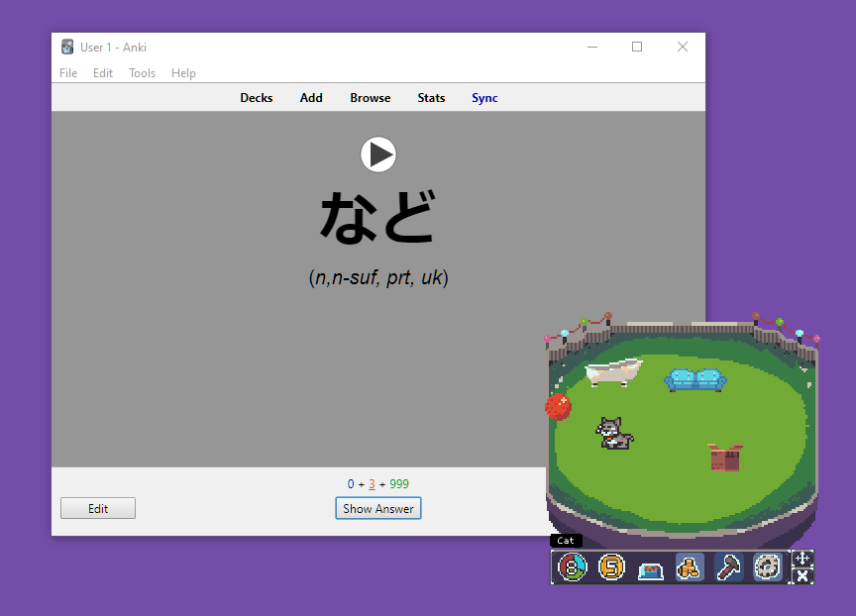Click the Cat name label
This screenshot has height=616, width=856.
pos(566,540)
